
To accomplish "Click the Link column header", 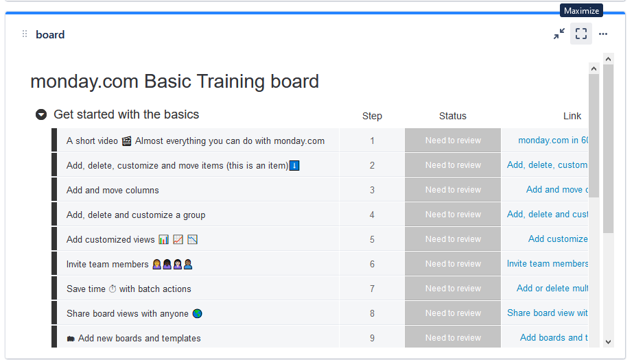I will pos(572,116).
